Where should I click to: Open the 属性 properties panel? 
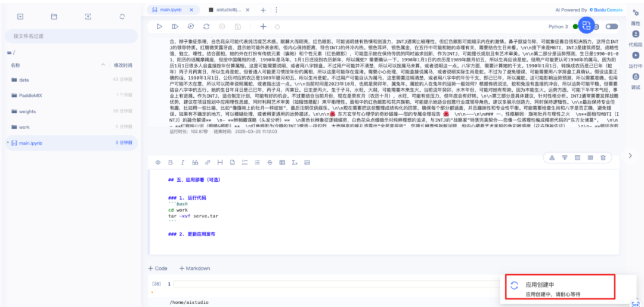636,18
